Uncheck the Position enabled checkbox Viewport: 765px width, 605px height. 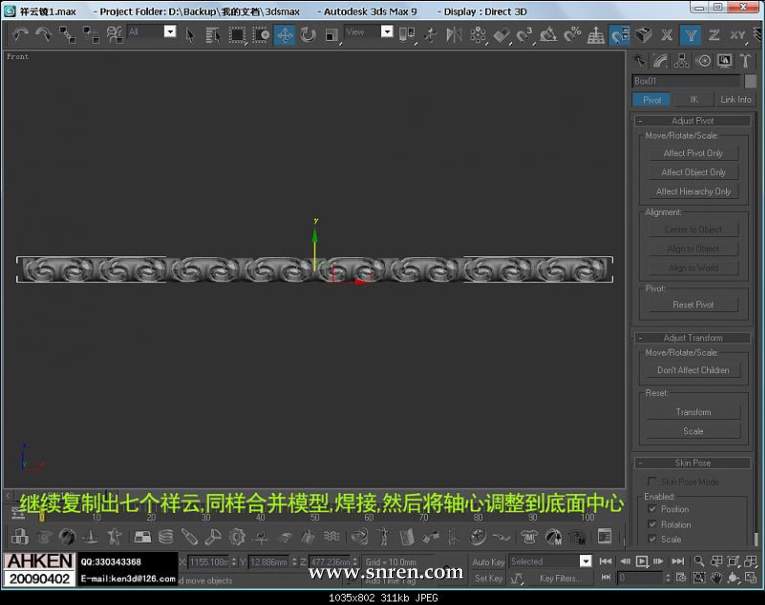pos(652,508)
